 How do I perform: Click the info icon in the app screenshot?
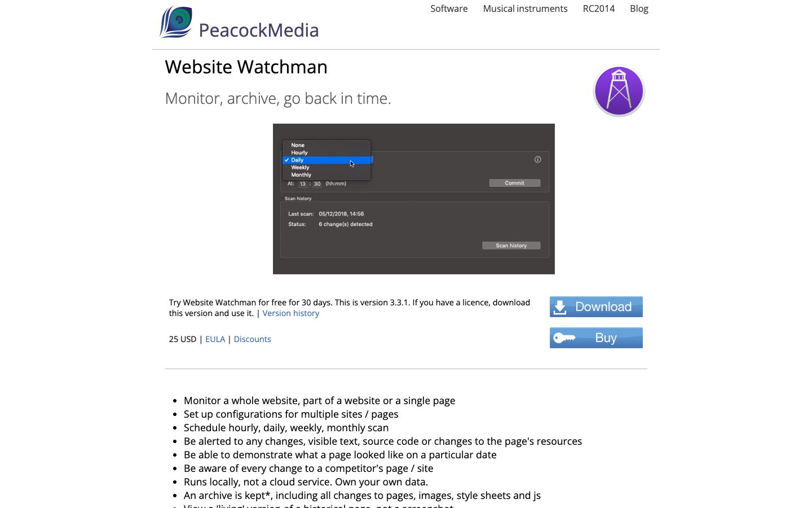point(537,160)
